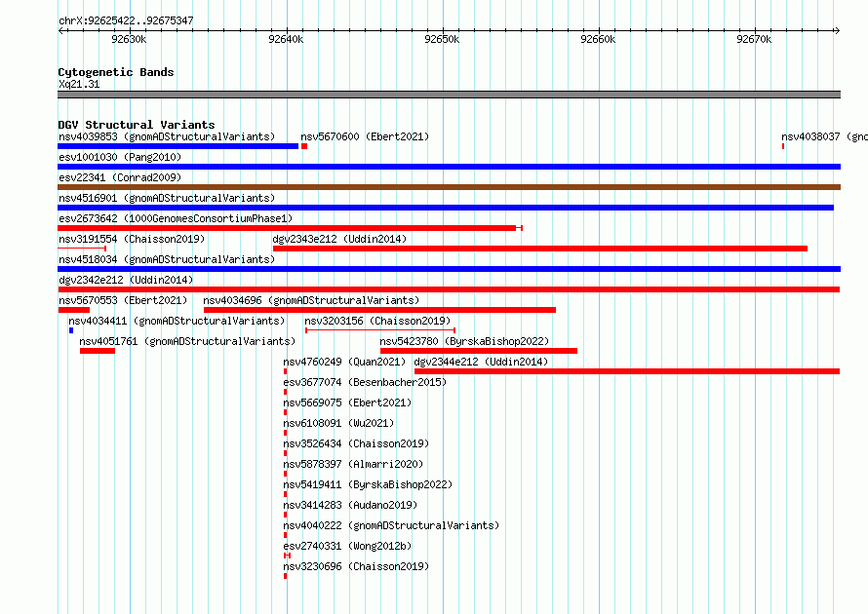
Task: Select the red nsv5670553 variant bar
Action: [x=73, y=310]
